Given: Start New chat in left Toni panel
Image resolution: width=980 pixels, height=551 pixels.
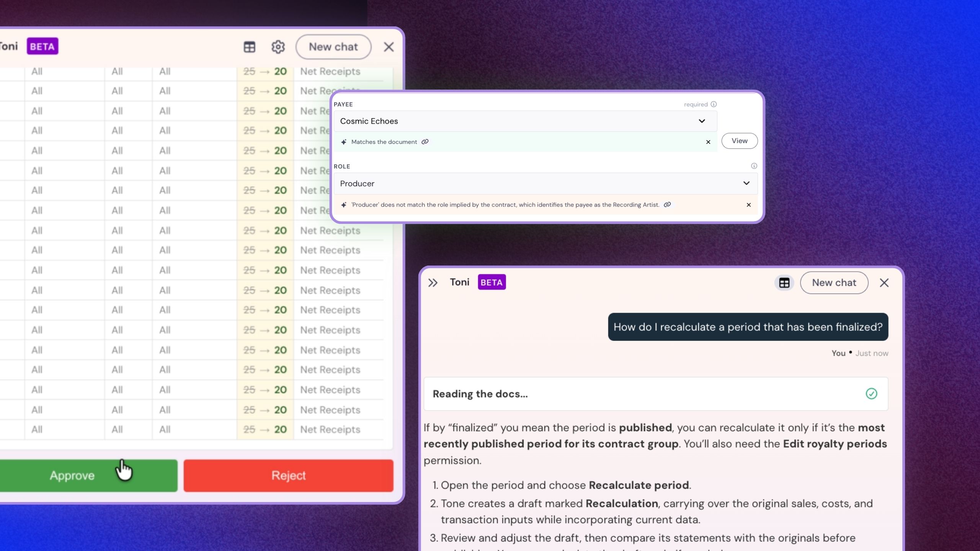Looking at the screenshot, I should click(x=333, y=47).
